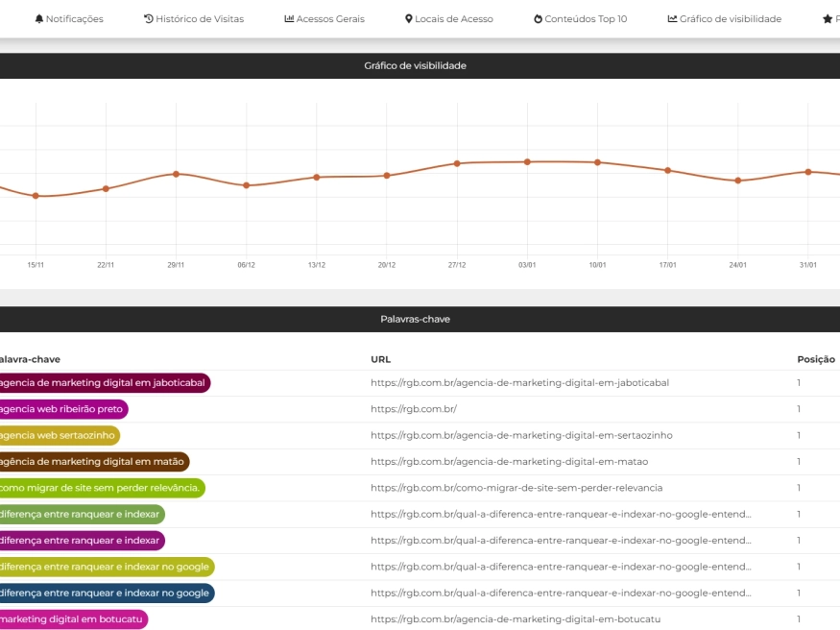Click the "agencia web ribeirão preto" keyword badge

60,409
